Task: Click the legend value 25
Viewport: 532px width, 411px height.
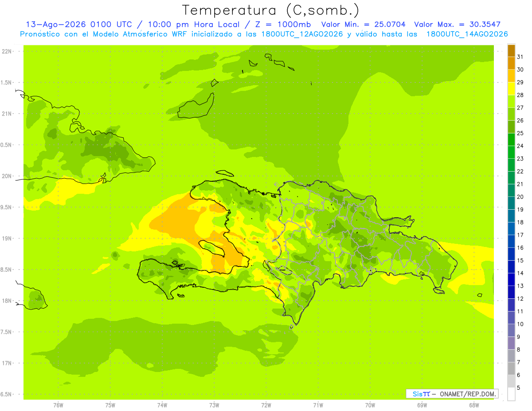Action: pyautogui.click(x=520, y=133)
